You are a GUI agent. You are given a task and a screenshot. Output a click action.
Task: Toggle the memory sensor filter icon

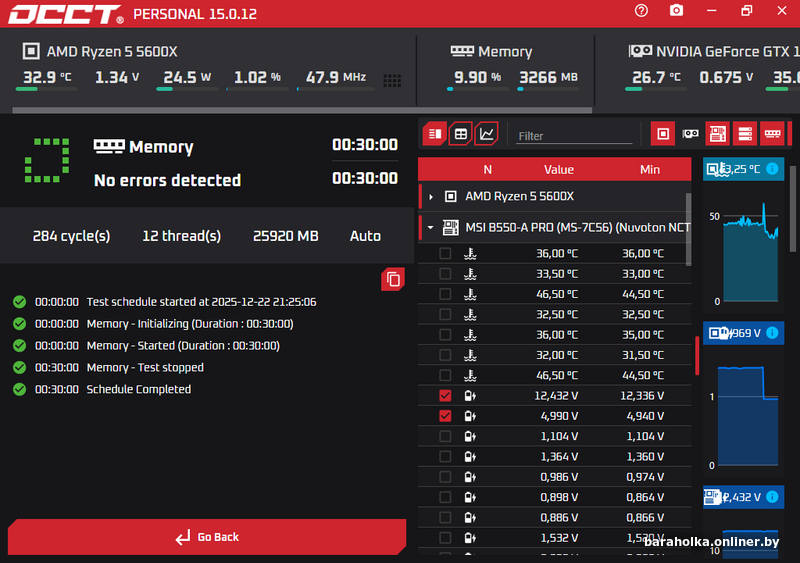pos(772,134)
